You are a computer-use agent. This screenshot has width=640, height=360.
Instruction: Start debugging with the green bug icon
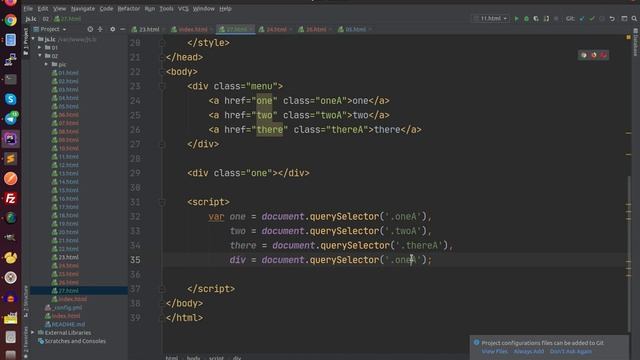[526, 19]
